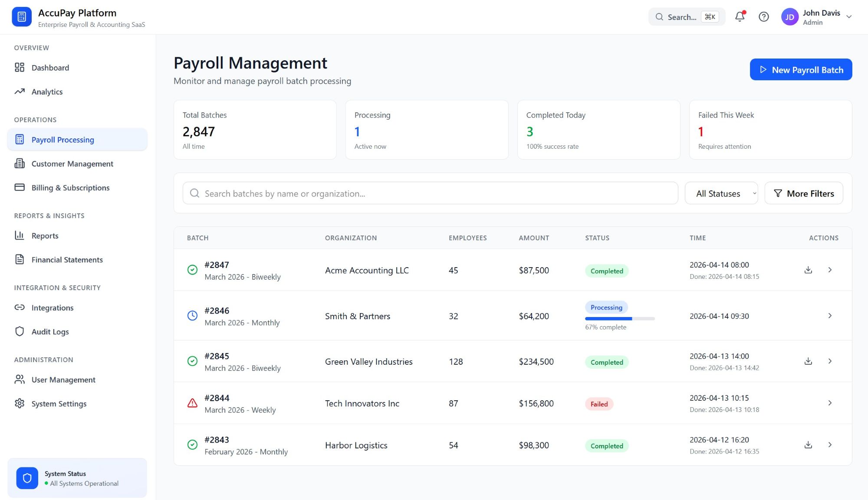Screen dimensions: 868x500
Task: Download batch #2843 report
Action: coord(808,445)
